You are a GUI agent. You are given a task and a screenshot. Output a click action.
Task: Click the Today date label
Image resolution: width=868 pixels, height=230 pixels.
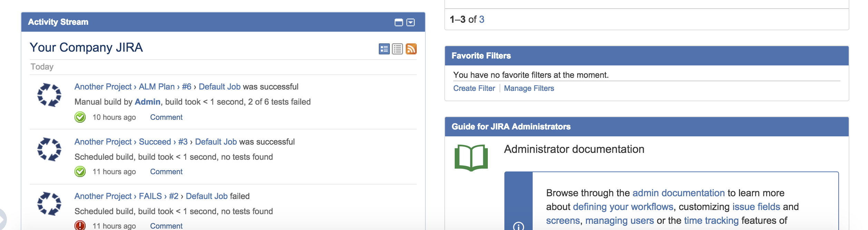point(42,67)
